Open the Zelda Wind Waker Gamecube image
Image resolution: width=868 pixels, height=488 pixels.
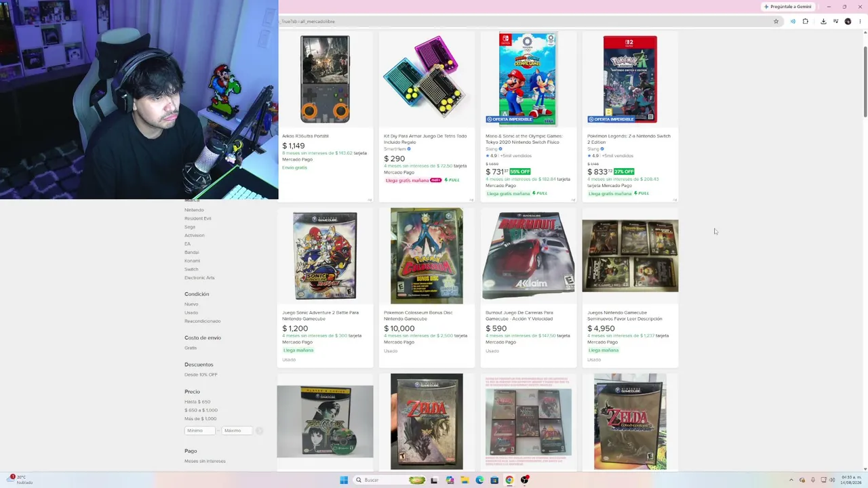point(630,422)
